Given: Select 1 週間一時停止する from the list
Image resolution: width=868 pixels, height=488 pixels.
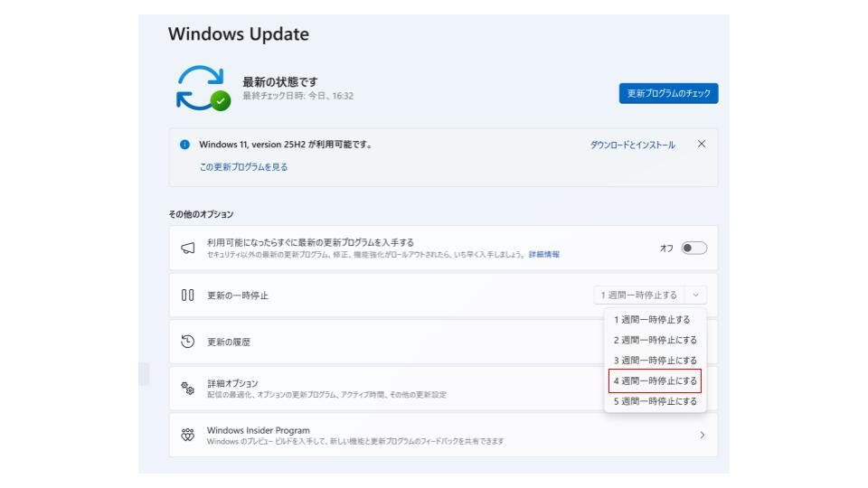Looking at the screenshot, I should tap(652, 320).
